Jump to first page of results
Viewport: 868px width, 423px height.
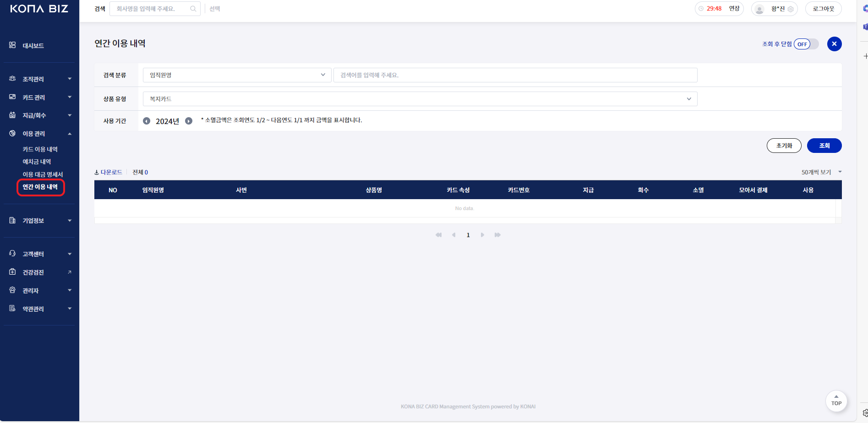click(x=439, y=235)
